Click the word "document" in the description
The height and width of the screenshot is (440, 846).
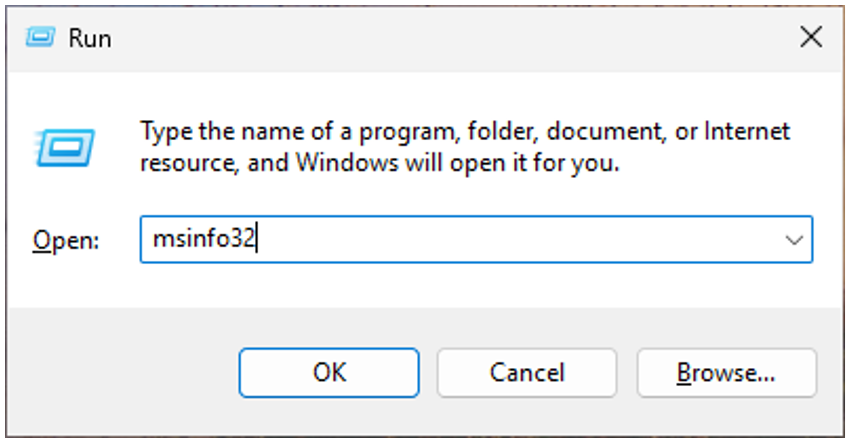pos(589,132)
